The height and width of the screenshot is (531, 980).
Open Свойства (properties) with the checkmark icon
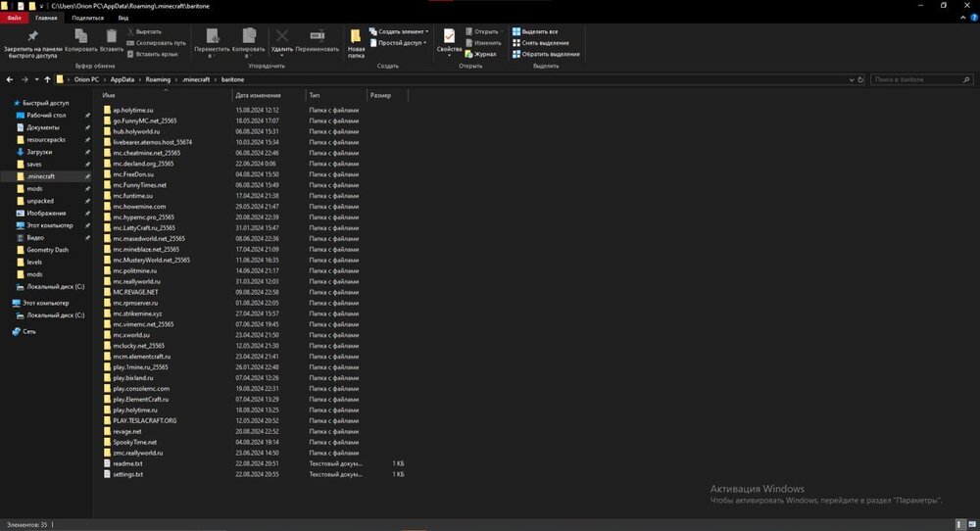coord(449,41)
